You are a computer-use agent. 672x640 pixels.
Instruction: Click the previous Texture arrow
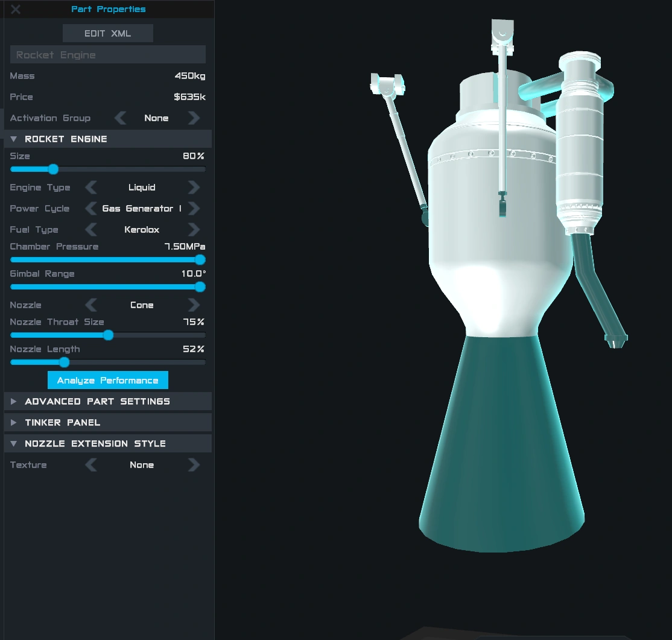(x=90, y=465)
